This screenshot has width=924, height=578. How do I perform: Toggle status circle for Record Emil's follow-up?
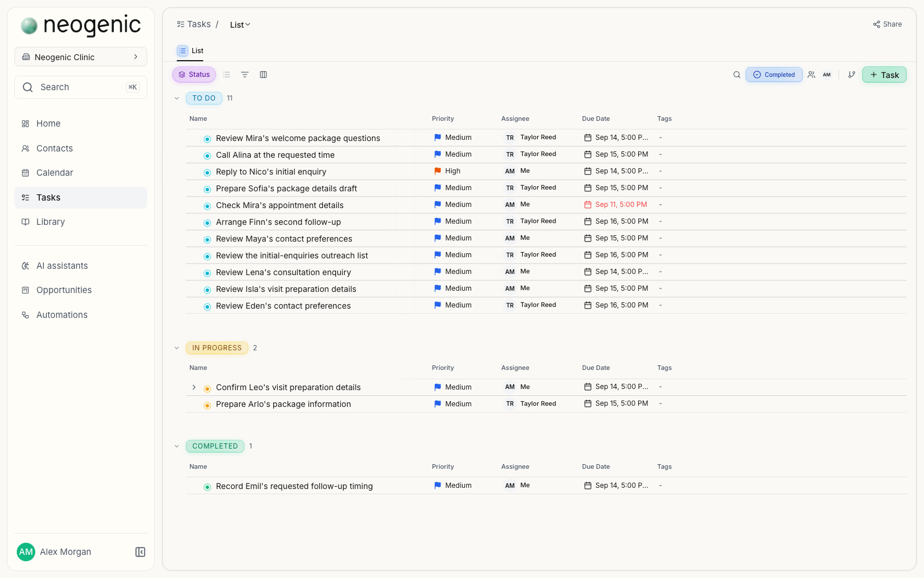(207, 487)
